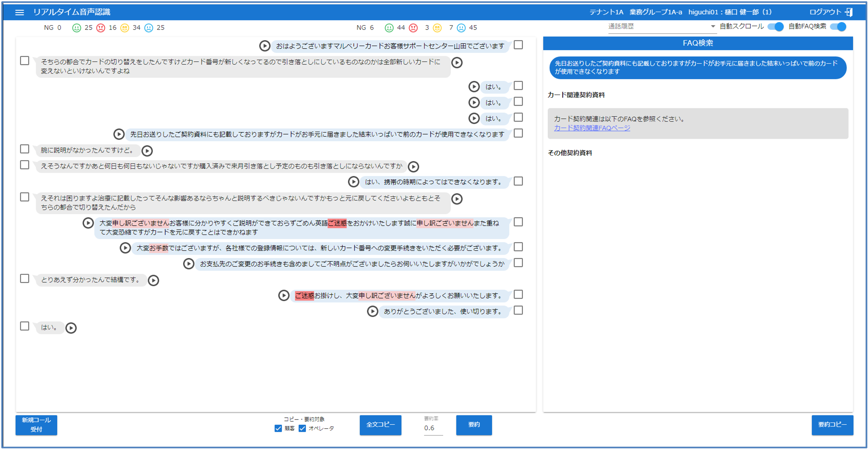
Task: Open the hamburger navigation menu
Action: tap(19, 12)
